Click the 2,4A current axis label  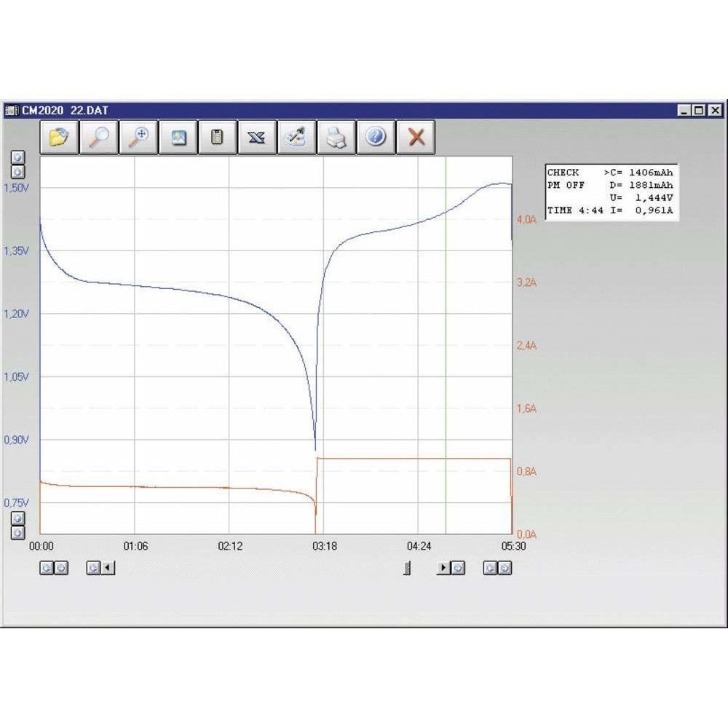point(526,345)
